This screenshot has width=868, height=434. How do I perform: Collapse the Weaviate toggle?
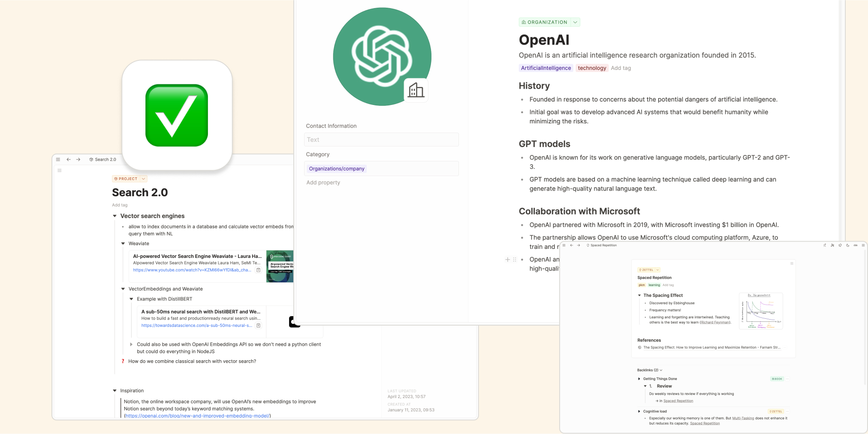coord(123,243)
